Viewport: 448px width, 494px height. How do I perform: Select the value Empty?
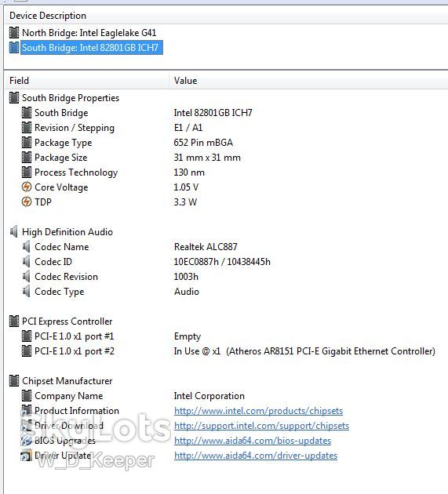(x=188, y=336)
